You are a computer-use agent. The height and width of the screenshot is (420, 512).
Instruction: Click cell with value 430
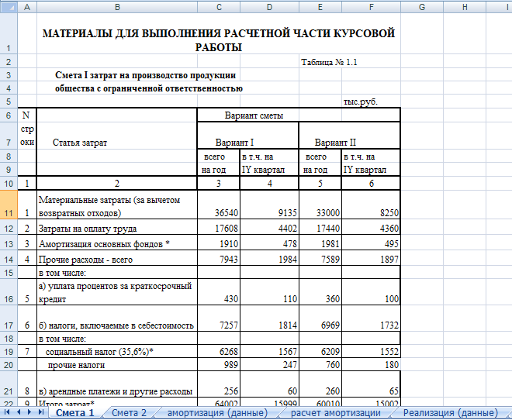pyautogui.click(x=219, y=292)
